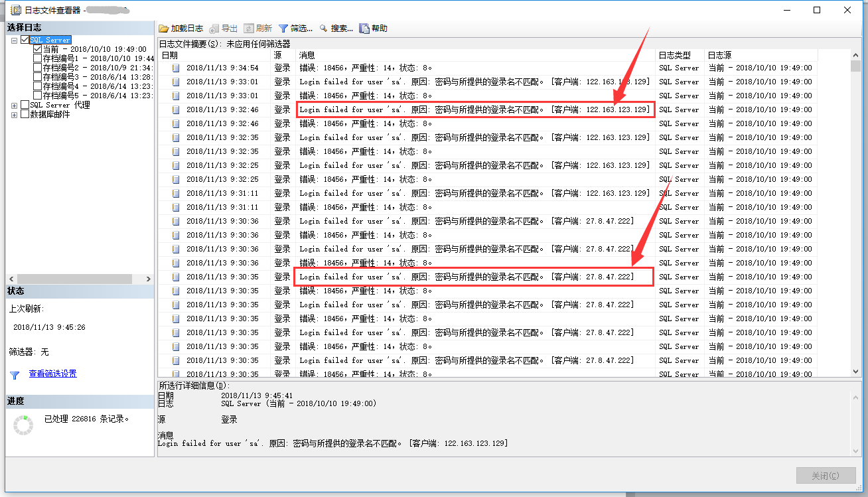Open the 查看筛选设置 link
Screen dimensions: 868x497
click(x=52, y=374)
